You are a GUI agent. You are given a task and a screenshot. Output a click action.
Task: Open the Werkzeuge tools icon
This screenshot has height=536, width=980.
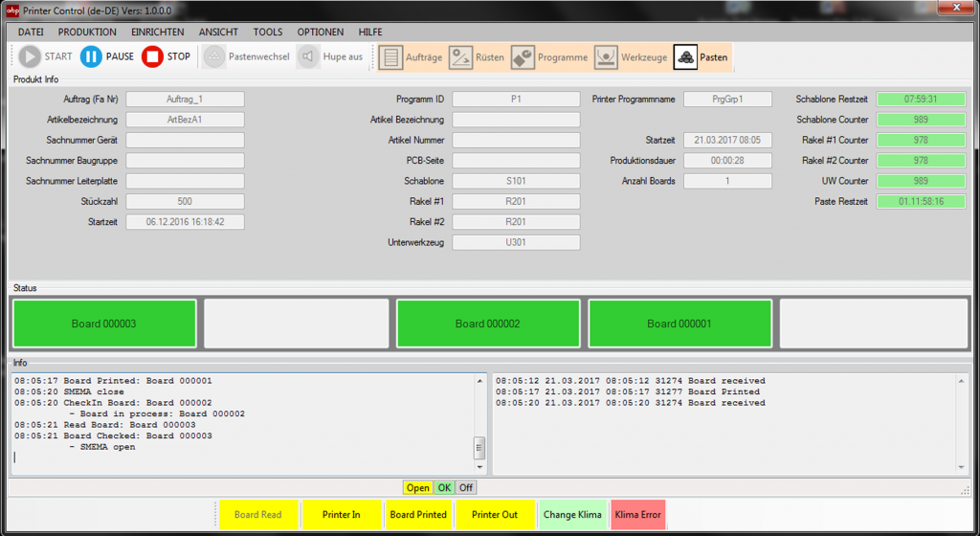tap(606, 57)
